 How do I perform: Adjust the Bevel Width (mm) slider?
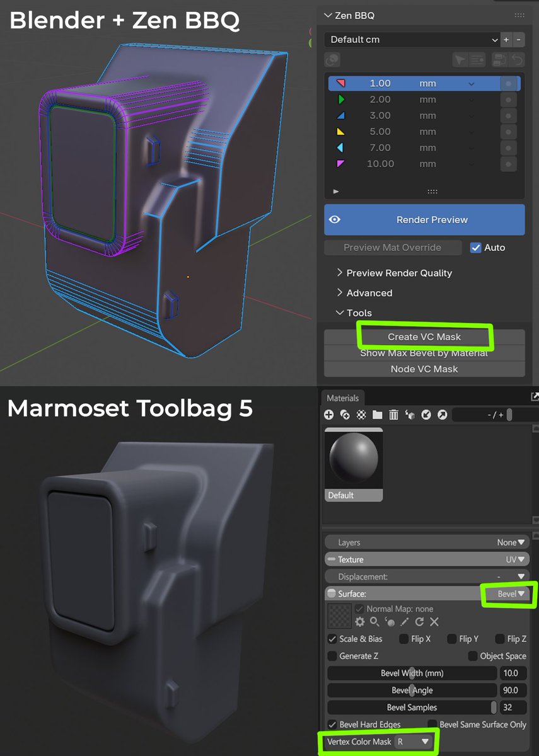pyautogui.click(x=412, y=673)
